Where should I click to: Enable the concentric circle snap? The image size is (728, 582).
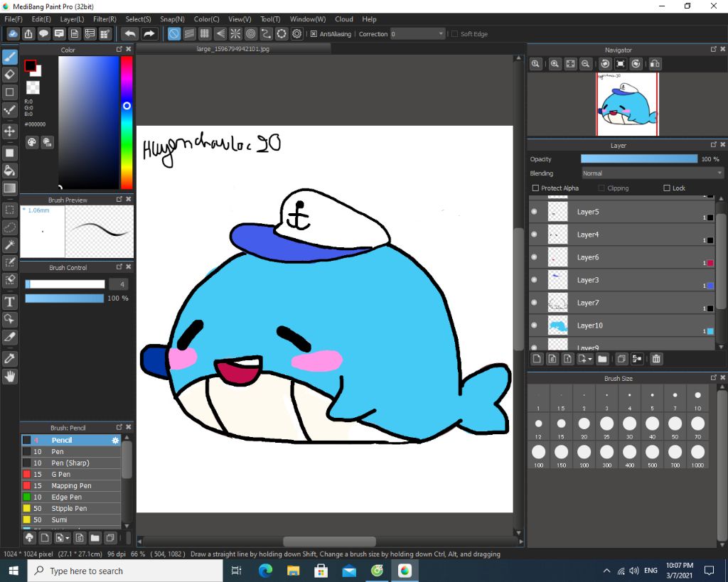[251, 34]
